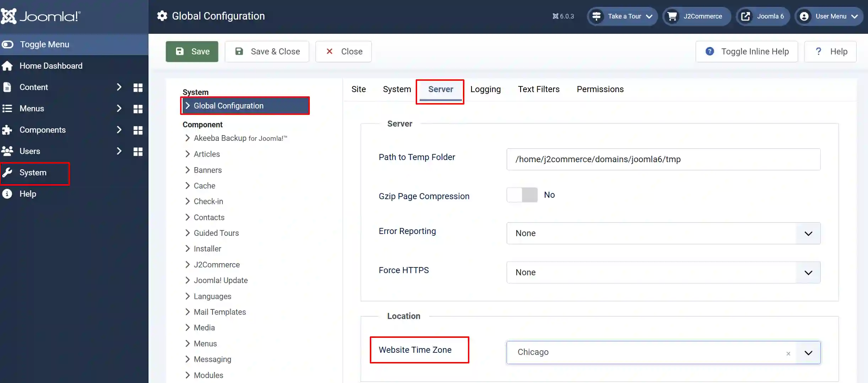Open the Take a Tour dropdown
This screenshot has width=868, height=383.
(622, 16)
